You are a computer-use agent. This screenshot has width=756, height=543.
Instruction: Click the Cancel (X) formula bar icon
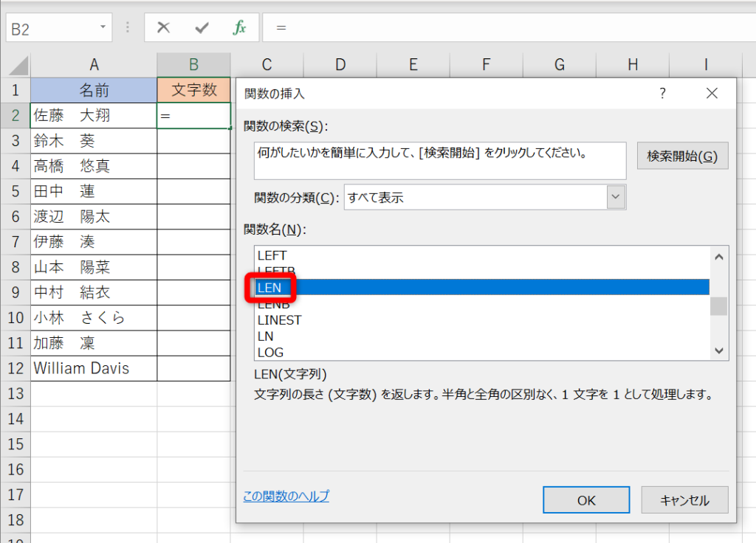(x=164, y=28)
